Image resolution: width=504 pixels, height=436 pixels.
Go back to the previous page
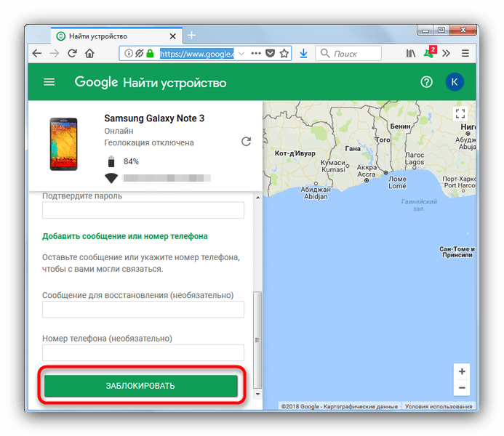(37, 53)
